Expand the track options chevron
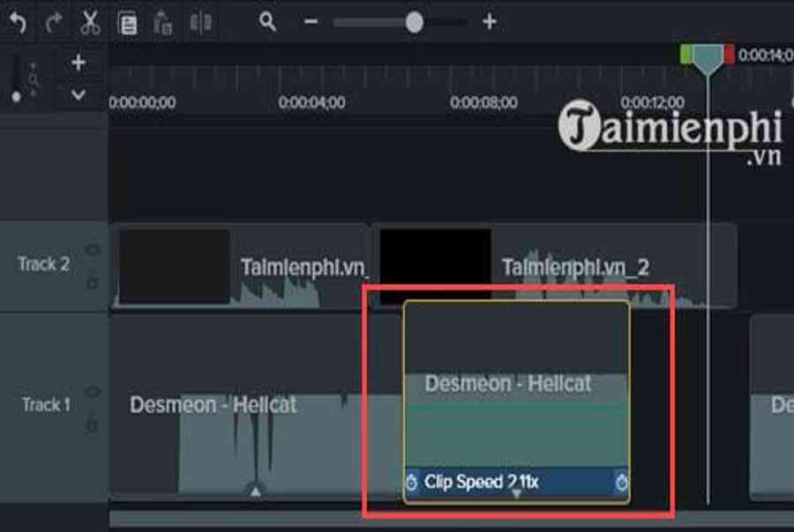Image resolution: width=794 pixels, height=532 pixels. tap(78, 94)
